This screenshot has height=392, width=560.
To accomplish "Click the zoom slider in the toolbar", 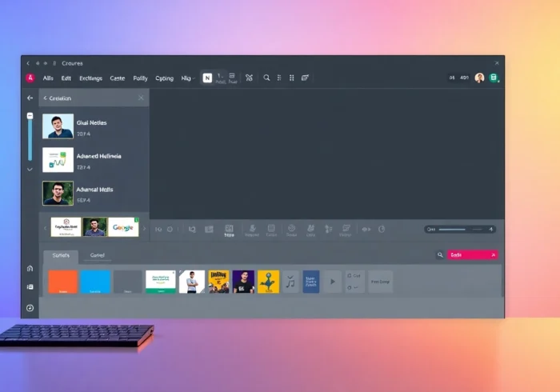I will click(460, 229).
